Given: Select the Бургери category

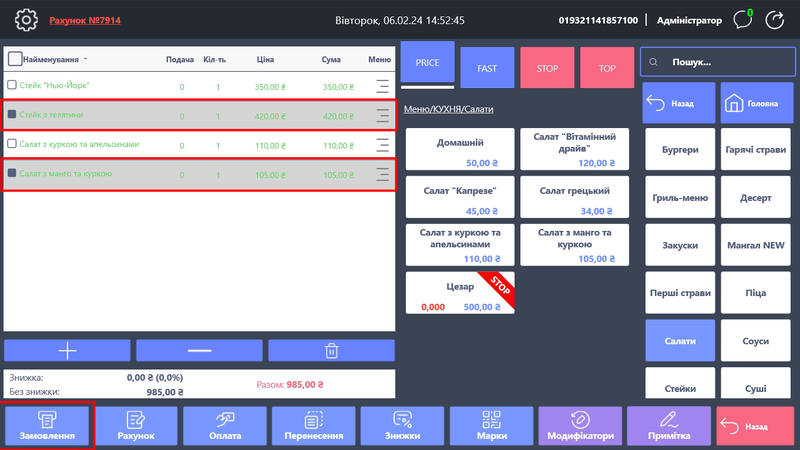Looking at the screenshot, I should pyautogui.click(x=680, y=150).
